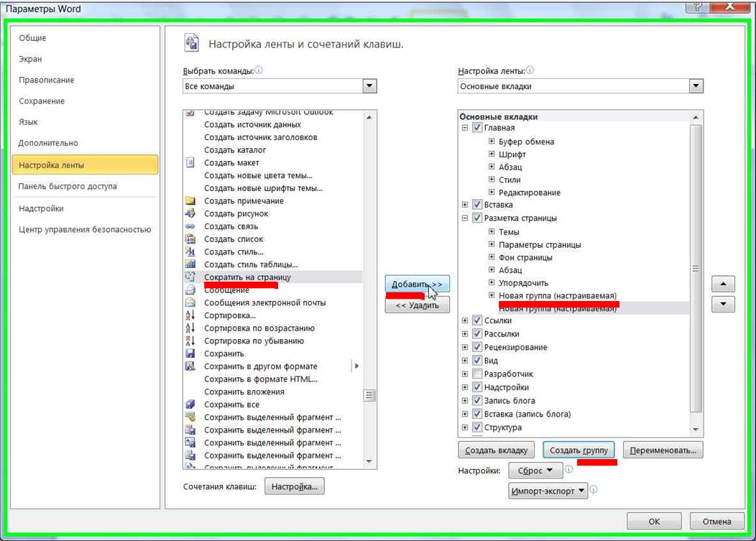The height and width of the screenshot is (541, 756).
Task: Uncheck the Структура checkbox
Action: 477,427
